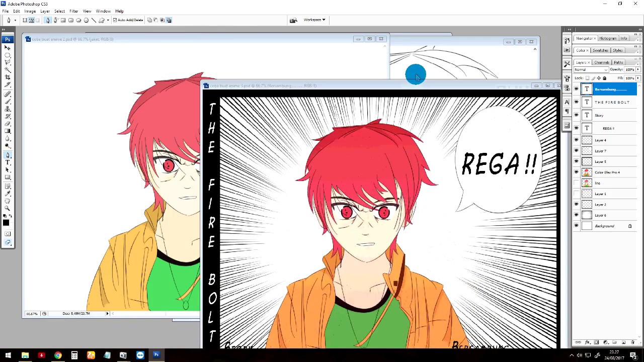Select the Gradient tool
This screenshot has height=362, width=644.
(x=7, y=131)
